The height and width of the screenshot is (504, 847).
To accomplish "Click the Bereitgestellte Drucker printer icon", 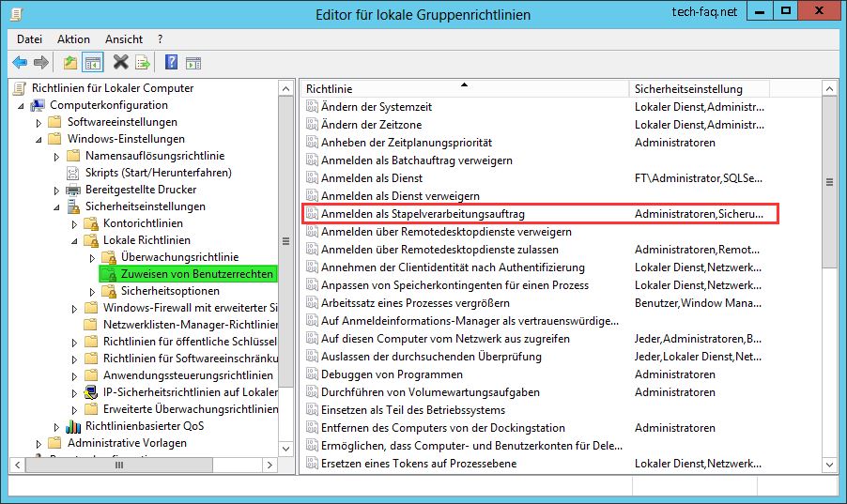I will pos(73,190).
